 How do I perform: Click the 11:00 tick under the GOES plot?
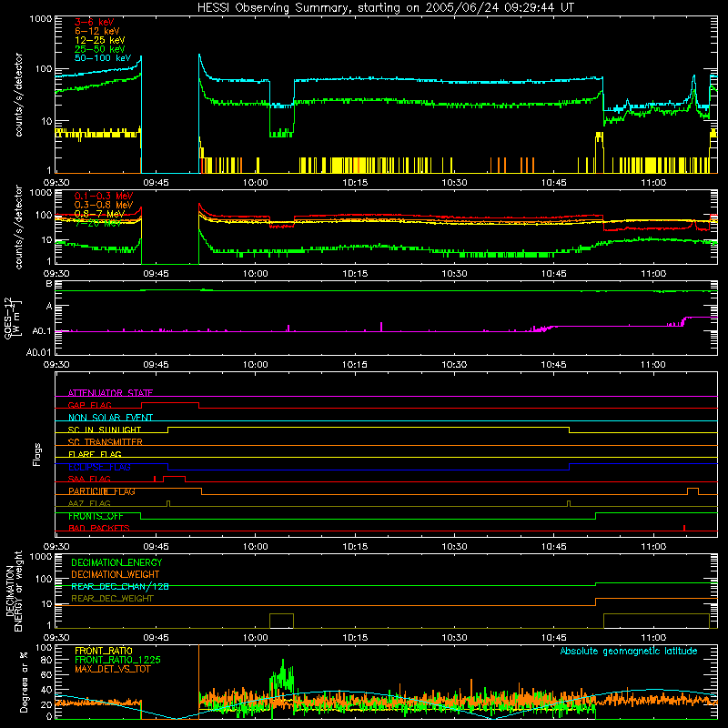coord(652,365)
